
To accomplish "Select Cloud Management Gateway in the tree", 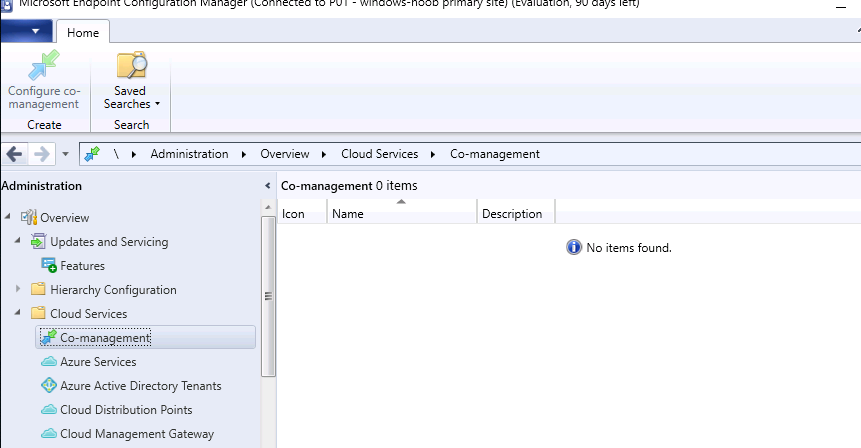I will pos(137,434).
